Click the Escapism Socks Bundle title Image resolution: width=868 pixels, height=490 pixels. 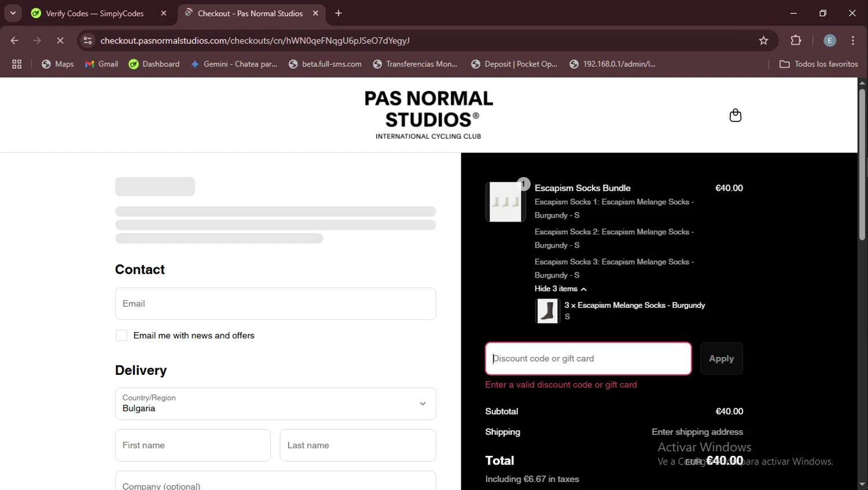coord(583,188)
